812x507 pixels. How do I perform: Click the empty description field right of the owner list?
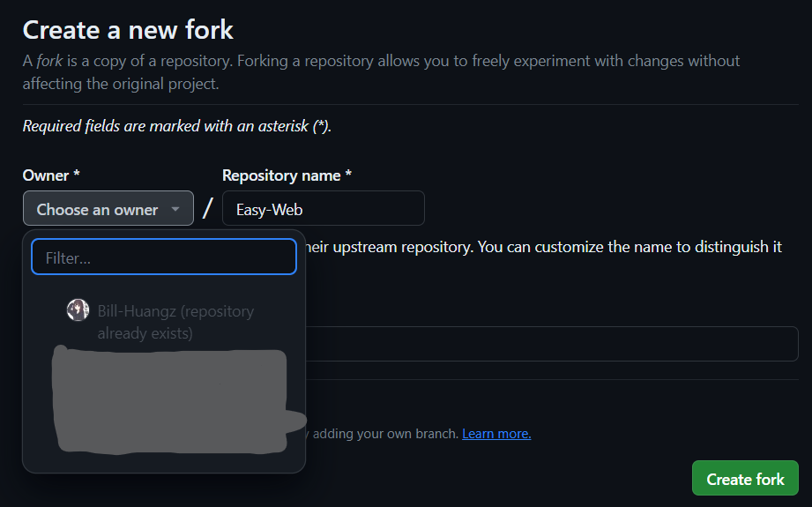(x=551, y=344)
